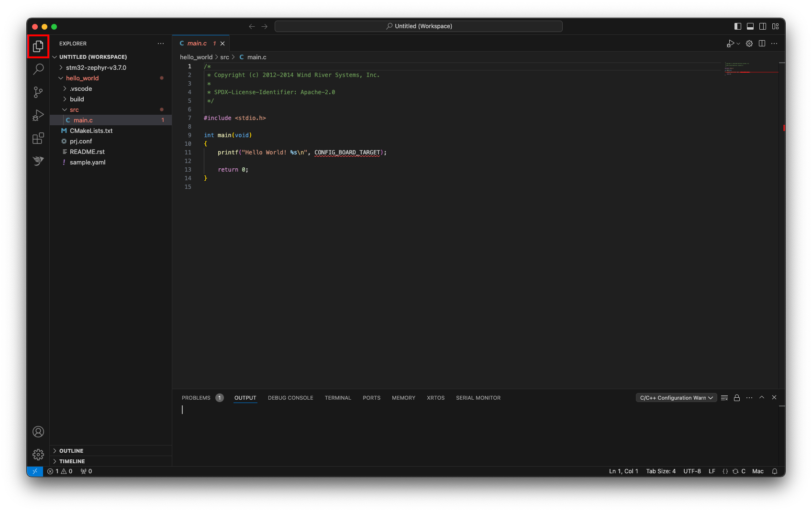812x512 pixels.
Task: Select UTF-8 encoding in the status bar
Action: point(692,471)
